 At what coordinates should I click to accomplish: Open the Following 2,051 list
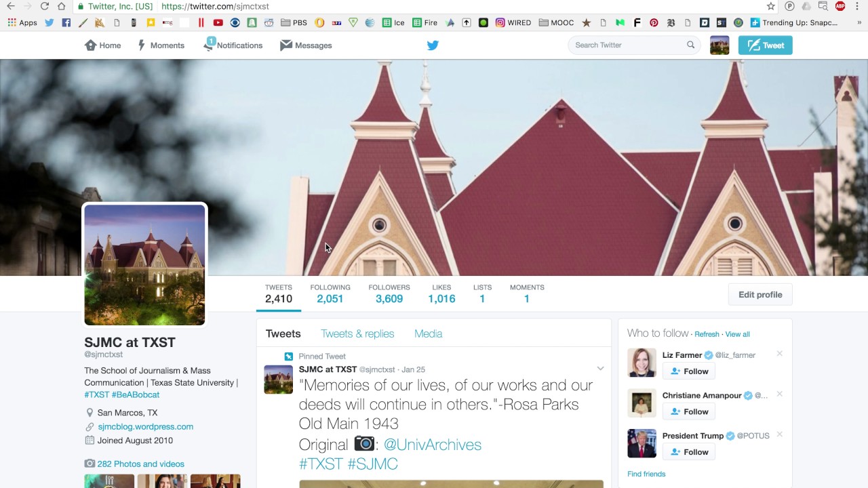point(330,293)
